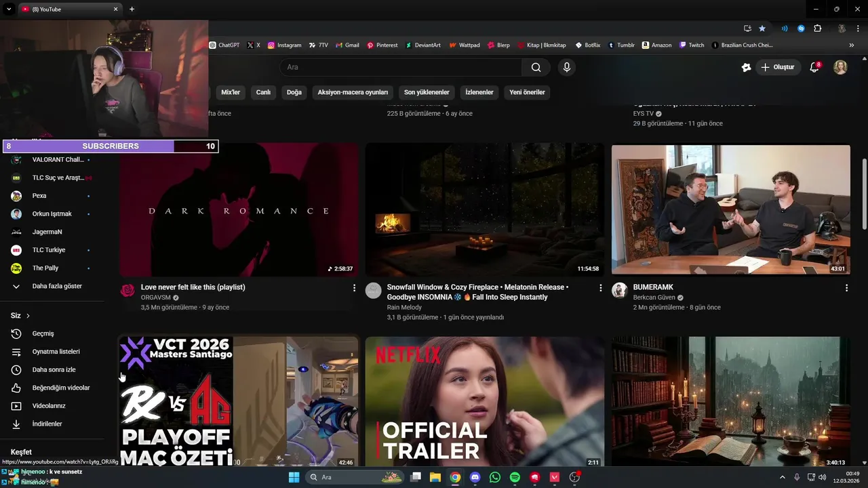Open Oynatma listeleri playlists

(x=52, y=352)
